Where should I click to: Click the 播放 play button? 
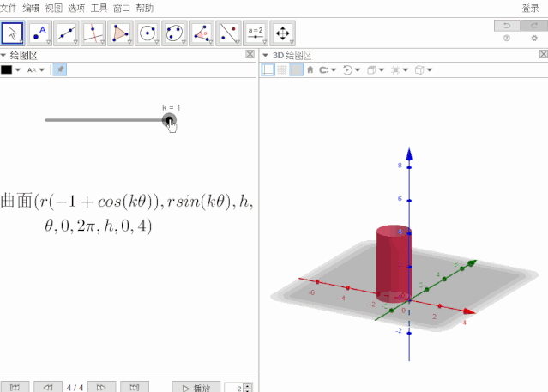196,387
